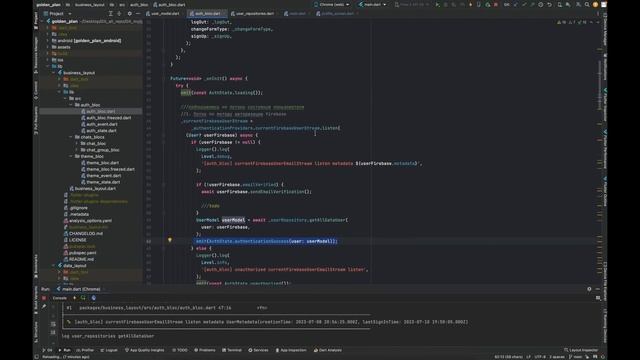
Task: Open the Resource Manager side panel
Action: point(36,55)
